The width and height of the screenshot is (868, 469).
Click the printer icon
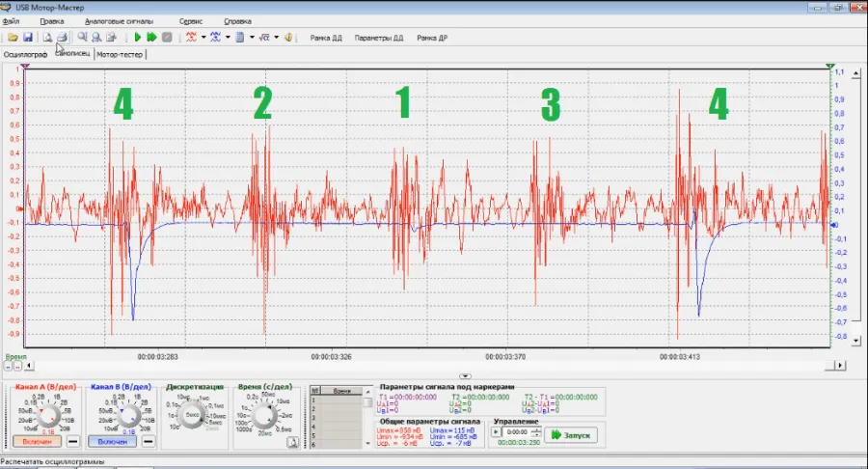pyautogui.click(x=62, y=37)
